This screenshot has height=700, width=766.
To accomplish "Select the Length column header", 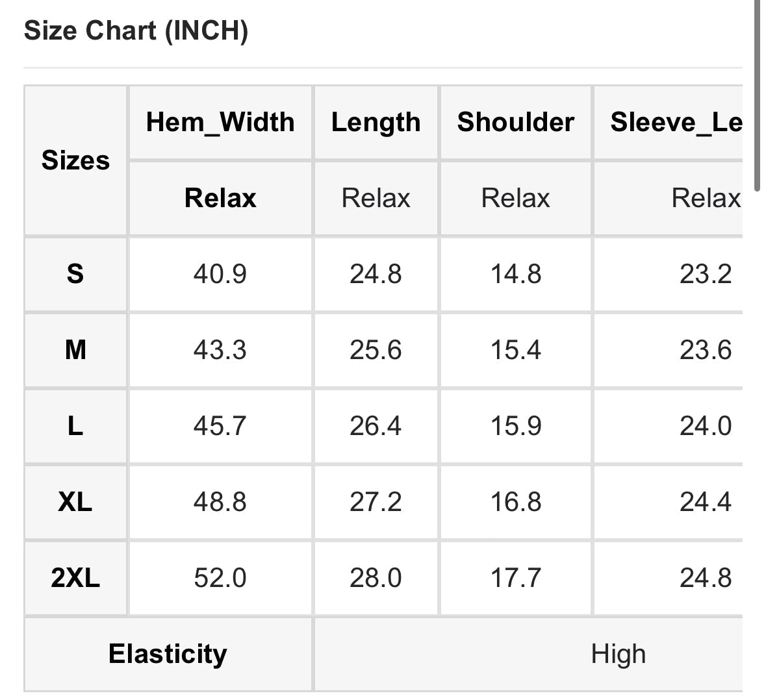I will 376,122.
